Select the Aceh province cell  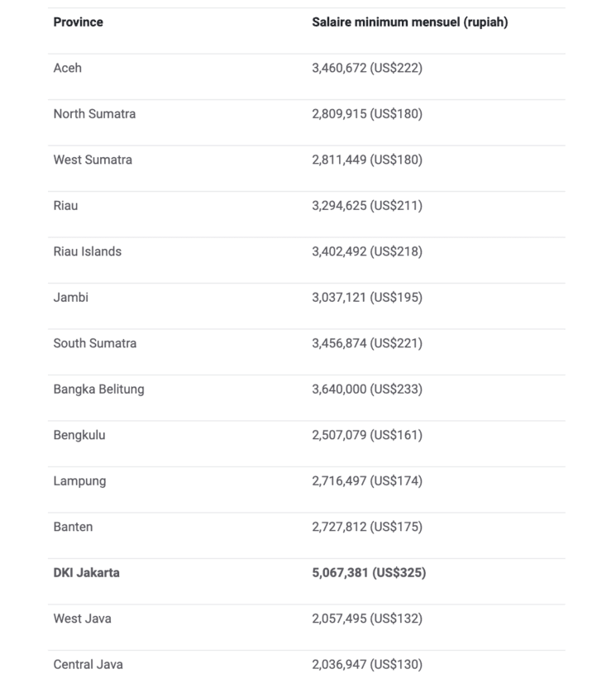68,68
